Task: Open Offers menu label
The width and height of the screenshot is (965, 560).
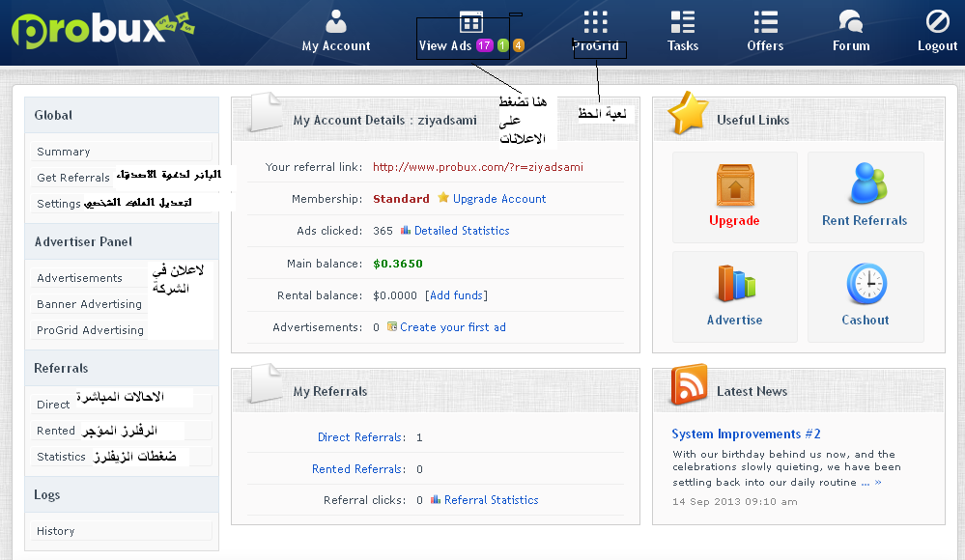Action: coord(765,45)
